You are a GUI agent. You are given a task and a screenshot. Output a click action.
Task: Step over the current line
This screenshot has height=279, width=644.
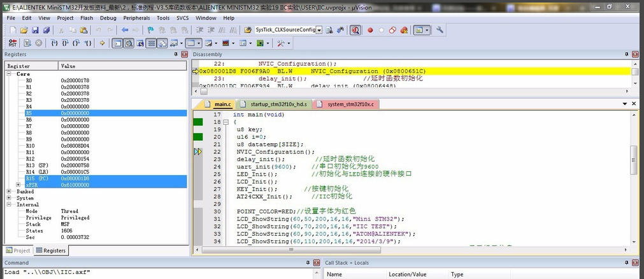[65, 43]
